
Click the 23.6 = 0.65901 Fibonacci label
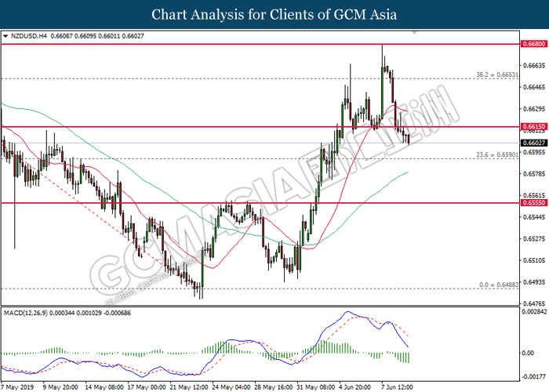click(x=497, y=154)
